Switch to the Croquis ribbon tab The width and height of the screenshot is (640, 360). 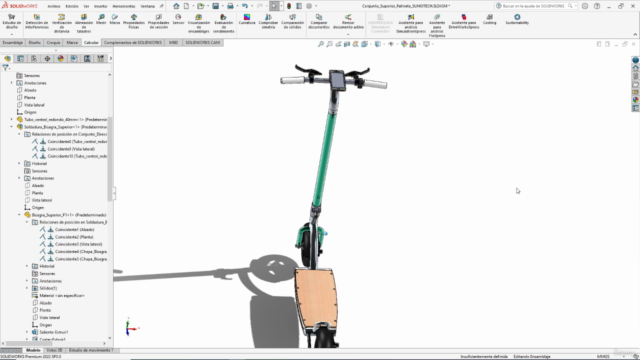53,42
